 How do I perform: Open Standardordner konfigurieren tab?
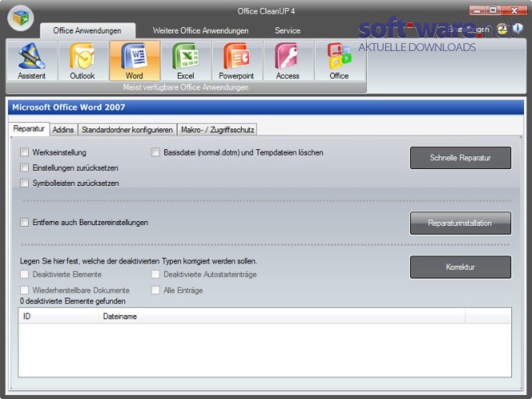point(127,130)
